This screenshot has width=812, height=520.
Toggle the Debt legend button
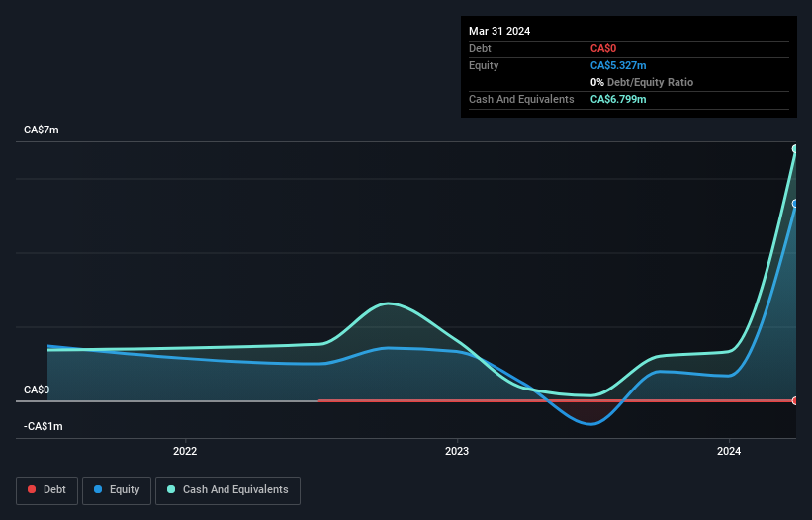47,490
